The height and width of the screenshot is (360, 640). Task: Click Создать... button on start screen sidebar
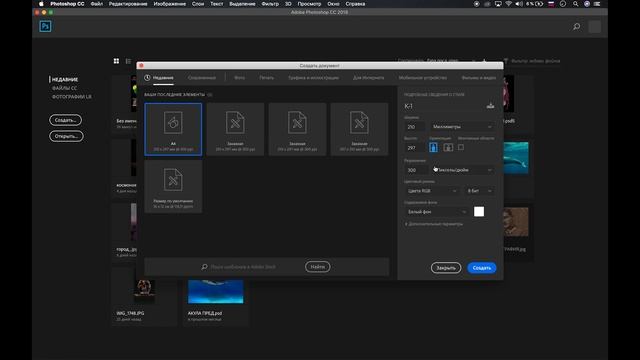[x=65, y=120]
